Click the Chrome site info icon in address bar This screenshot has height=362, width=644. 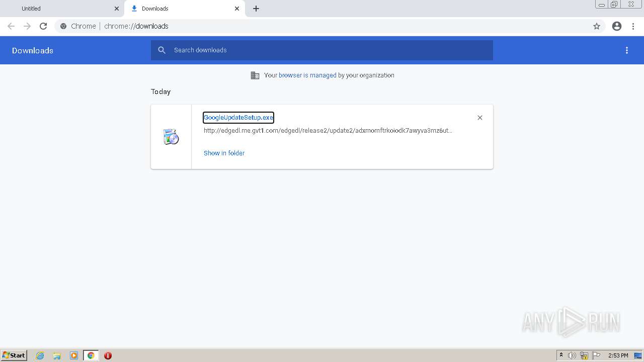click(x=63, y=26)
